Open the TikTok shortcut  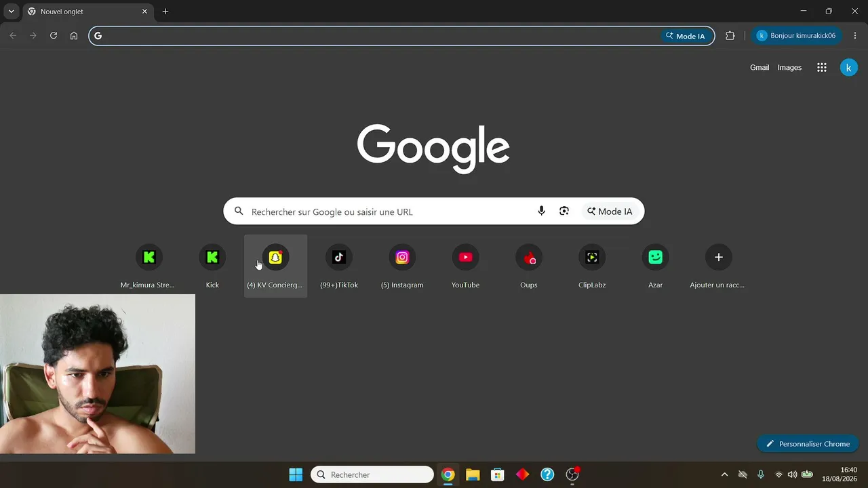pos(339,265)
